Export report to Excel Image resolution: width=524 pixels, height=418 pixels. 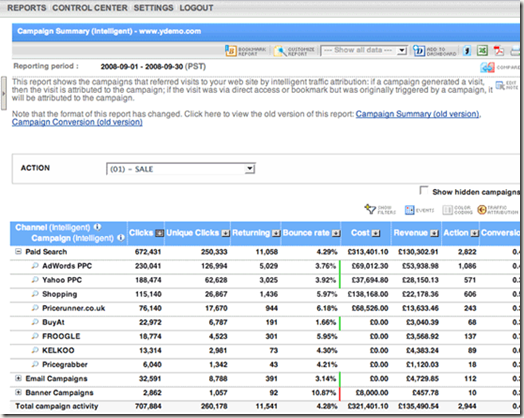point(482,51)
